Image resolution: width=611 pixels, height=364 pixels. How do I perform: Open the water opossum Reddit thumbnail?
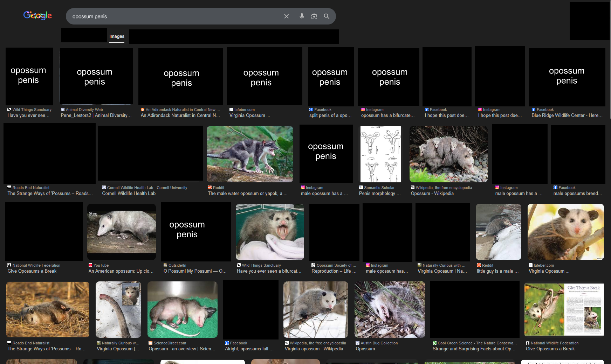pyautogui.click(x=250, y=154)
